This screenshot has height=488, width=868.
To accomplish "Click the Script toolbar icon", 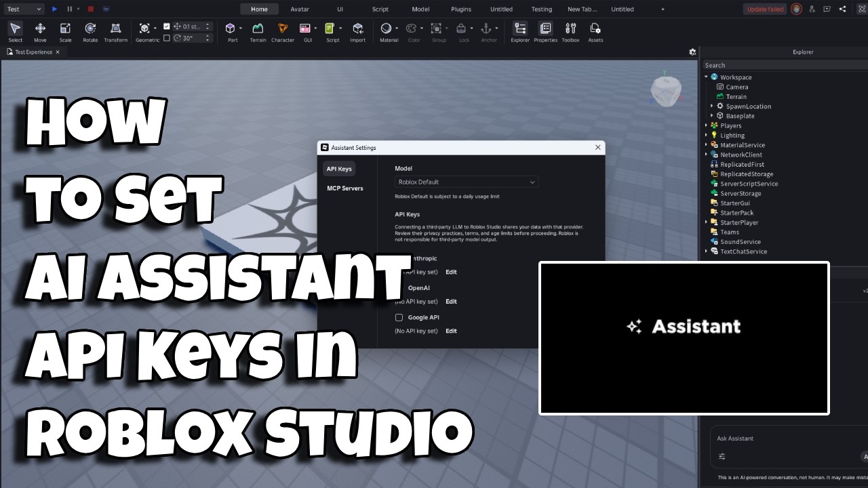I will pos(330,28).
